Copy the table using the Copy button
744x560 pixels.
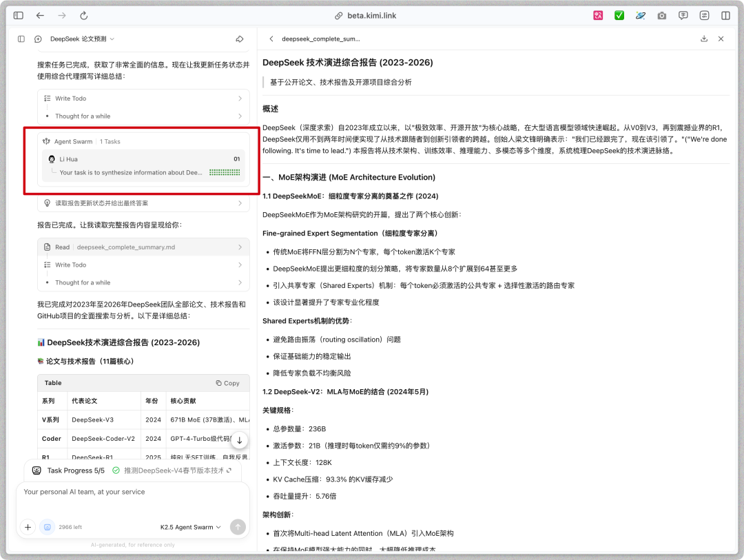(x=227, y=383)
